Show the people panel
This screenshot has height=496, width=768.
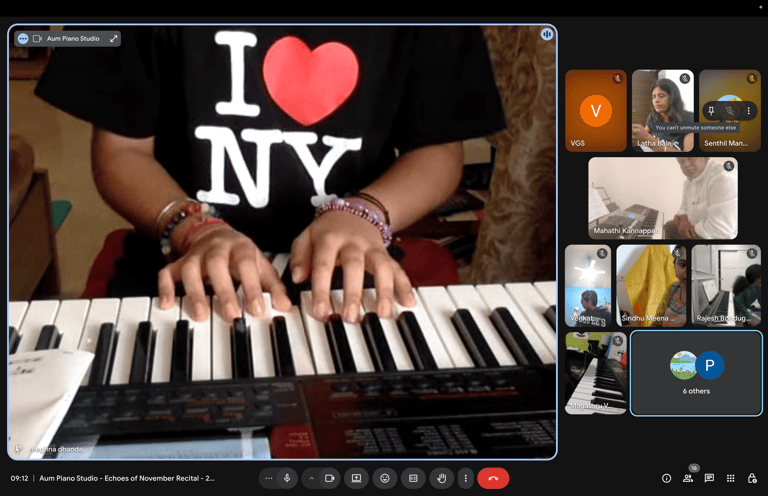pos(688,478)
